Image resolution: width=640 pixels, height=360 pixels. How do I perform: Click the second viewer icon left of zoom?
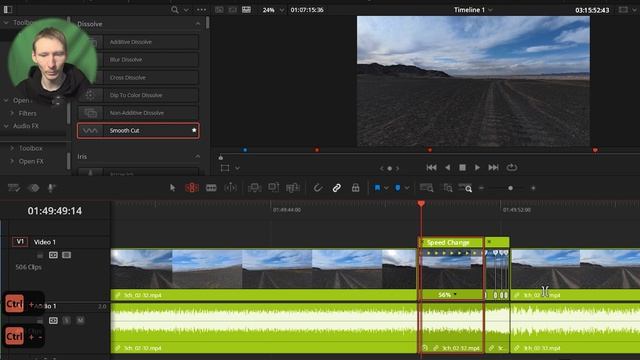pyautogui.click(x=233, y=9)
